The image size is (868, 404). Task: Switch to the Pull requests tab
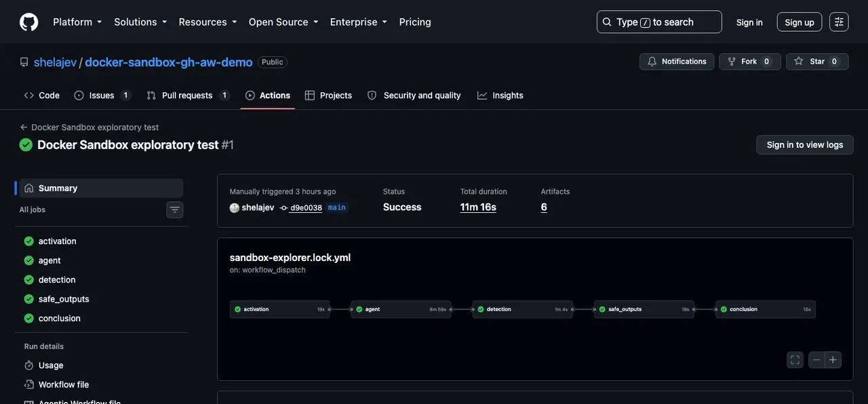pos(189,96)
